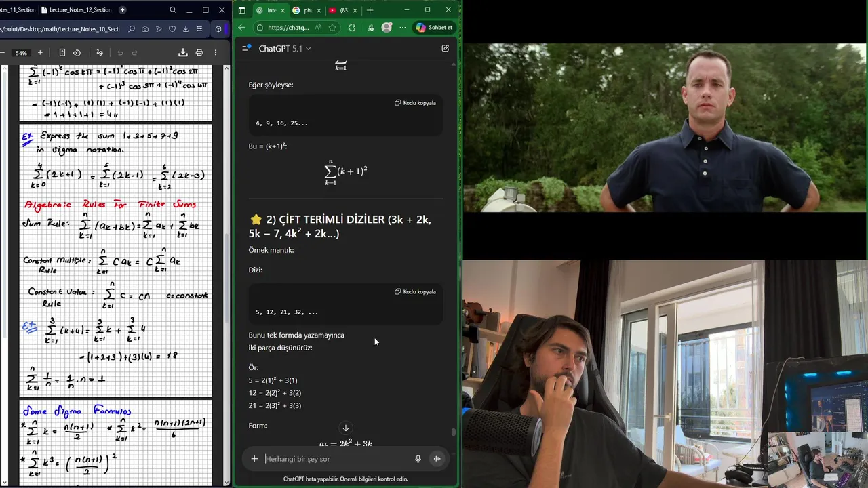Image resolution: width=868 pixels, height=488 pixels.
Task: Click the find-in-page magnifier in the PDF address bar
Action: pyautogui.click(x=131, y=29)
